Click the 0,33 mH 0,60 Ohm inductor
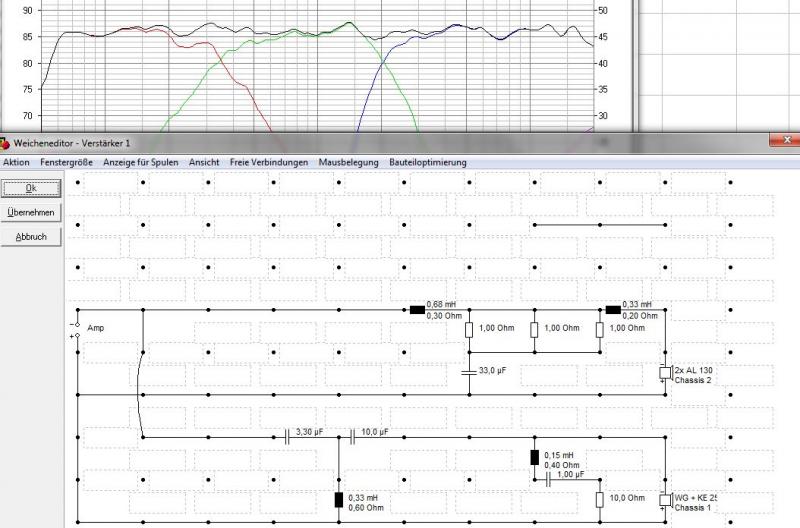Screen dimensions: 800x528 [x=338, y=500]
